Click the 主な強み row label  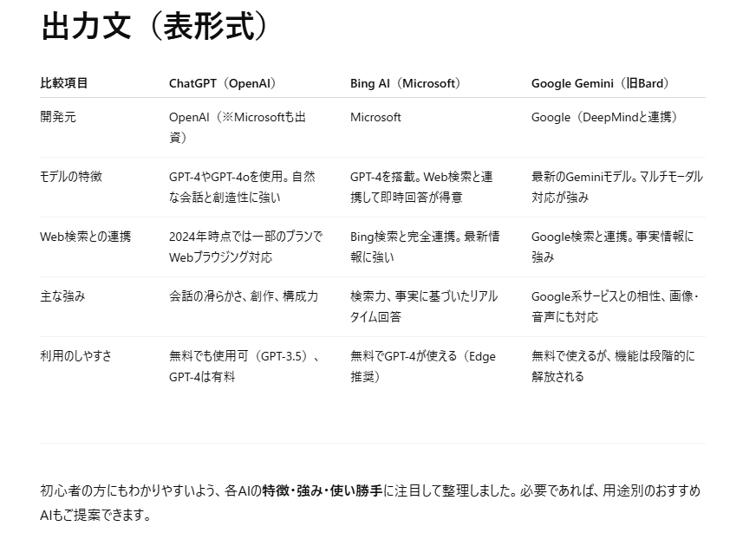[x=62, y=295]
